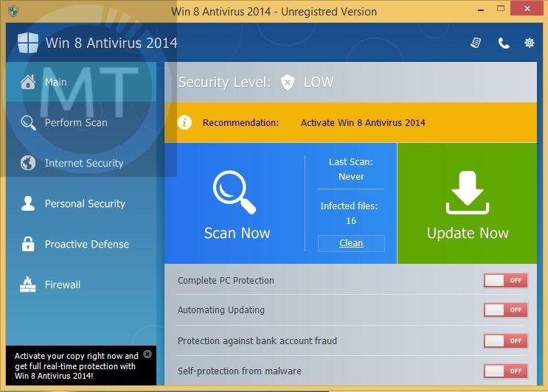548x392 pixels.
Task: Click the info icon beside Recommendation
Action: (184, 122)
